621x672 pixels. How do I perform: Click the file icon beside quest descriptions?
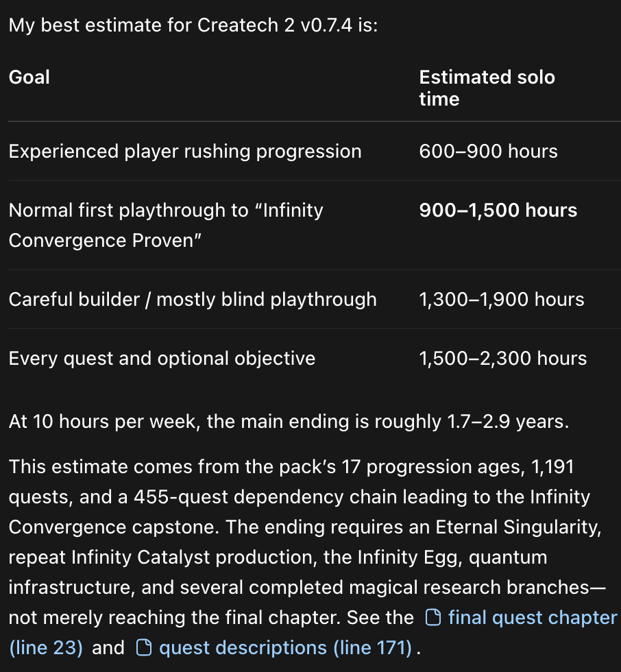[x=144, y=647]
